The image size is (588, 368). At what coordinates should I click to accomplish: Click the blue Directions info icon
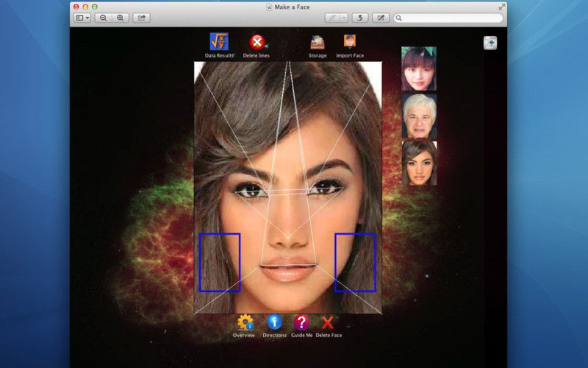(x=274, y=322)
